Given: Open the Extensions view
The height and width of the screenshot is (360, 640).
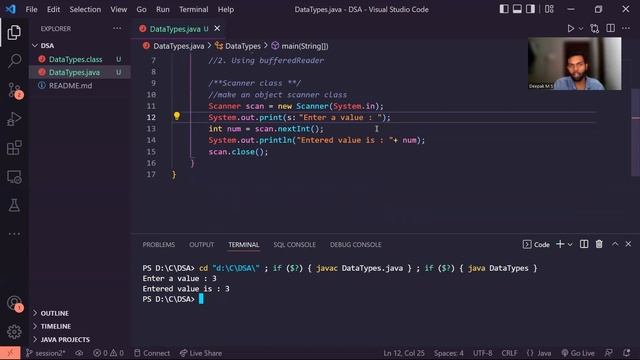Looking at the screenshot, I should (x=14, y=148).
